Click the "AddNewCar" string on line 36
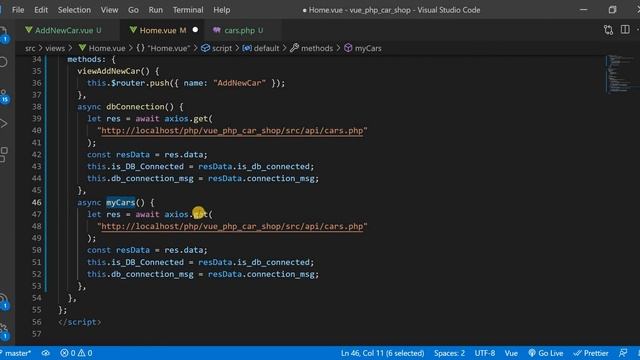The height and width of the screenshot is (360, 640). pyautogui.click(x=239, y=83)
